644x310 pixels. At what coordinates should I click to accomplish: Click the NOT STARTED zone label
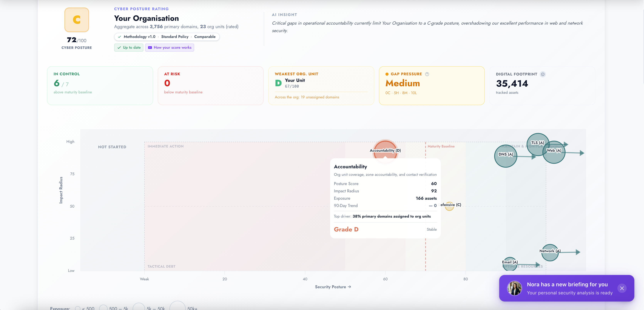[x=112, y=147]
